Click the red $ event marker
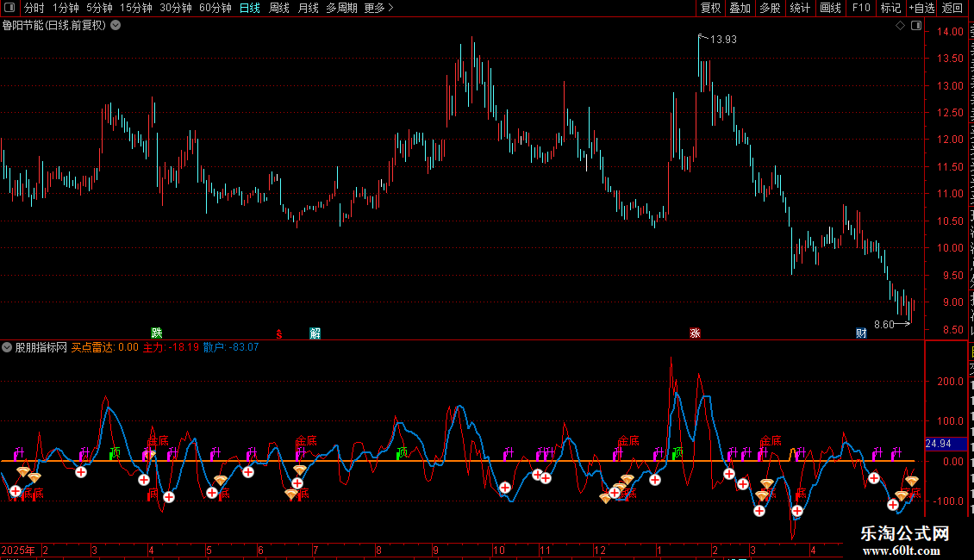 (279, 334)
